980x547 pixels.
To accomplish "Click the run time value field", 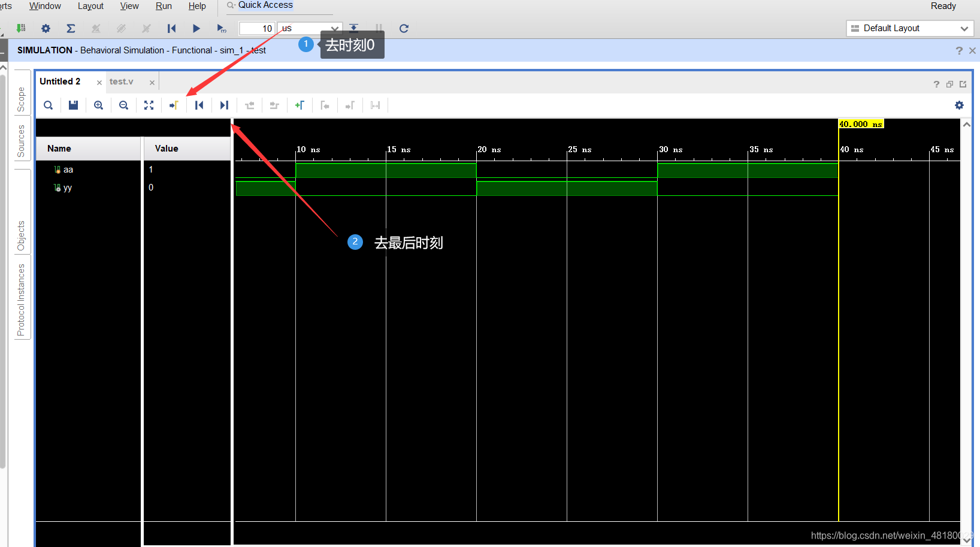I will point(257,28).
